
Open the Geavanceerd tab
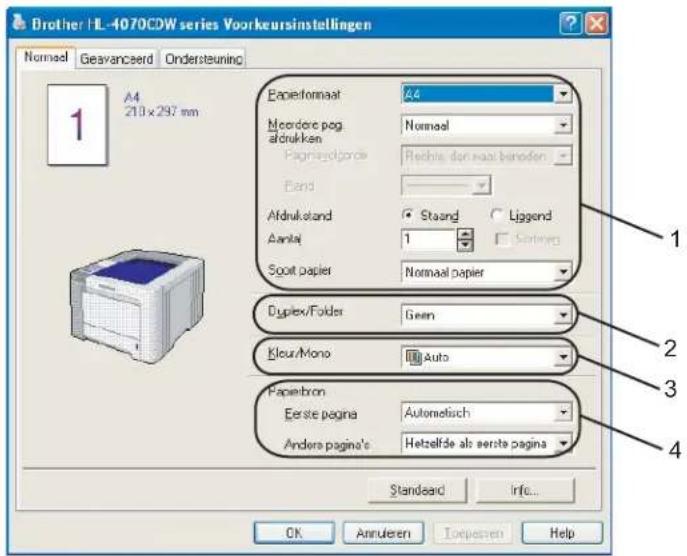117,59
